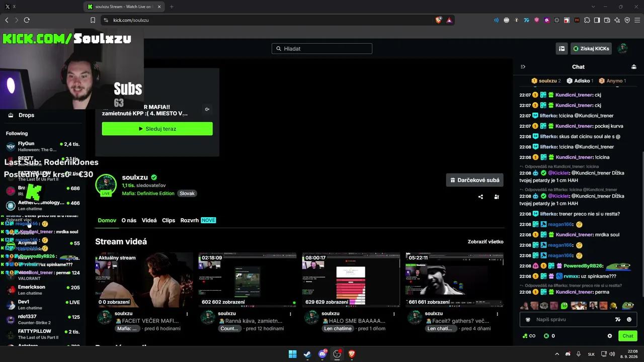The height and width of the screenshot is (362, 644).
Task: Open chat settings gear icon
Action: coord(610,336)
